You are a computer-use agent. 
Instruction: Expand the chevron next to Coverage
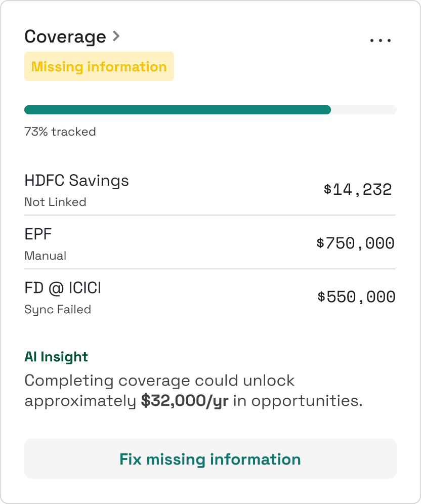point(116,36)
